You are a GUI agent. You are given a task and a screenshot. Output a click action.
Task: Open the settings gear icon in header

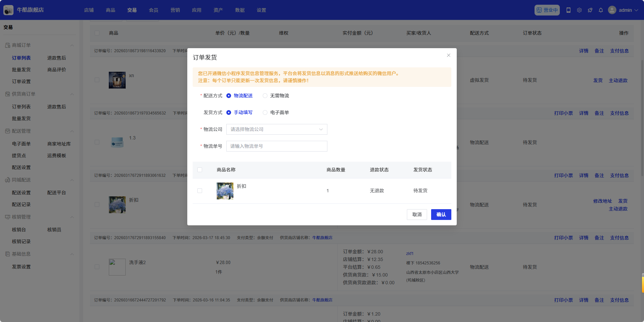579,10
